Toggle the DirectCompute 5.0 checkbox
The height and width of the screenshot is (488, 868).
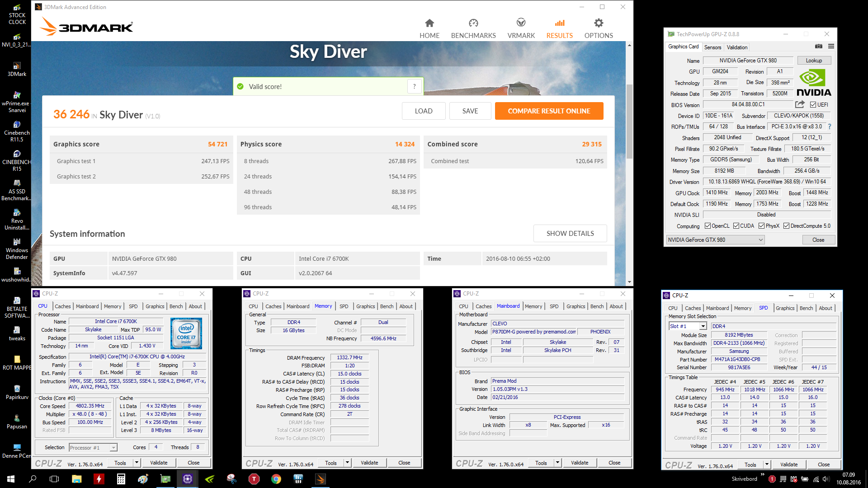tap(786, 226)
